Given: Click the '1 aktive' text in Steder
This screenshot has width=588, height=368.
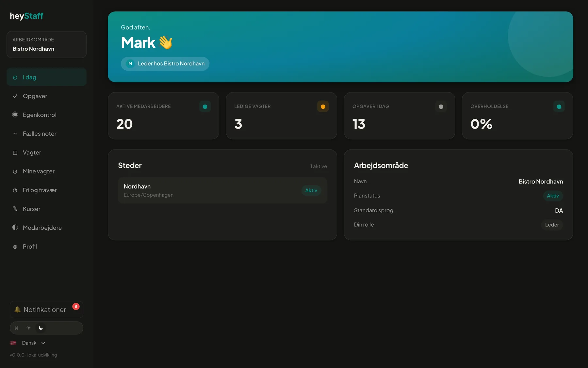Looking at the screenshot, I should [318, 166].
